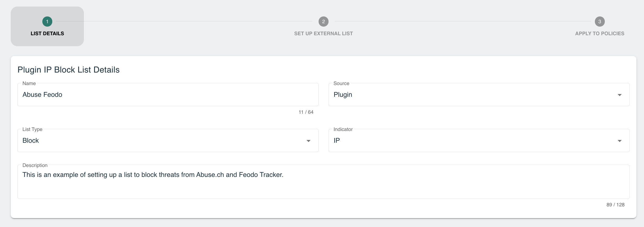Click the step 2 circle icon
Viewport: 644px width, 227px height.
(323, 21)
